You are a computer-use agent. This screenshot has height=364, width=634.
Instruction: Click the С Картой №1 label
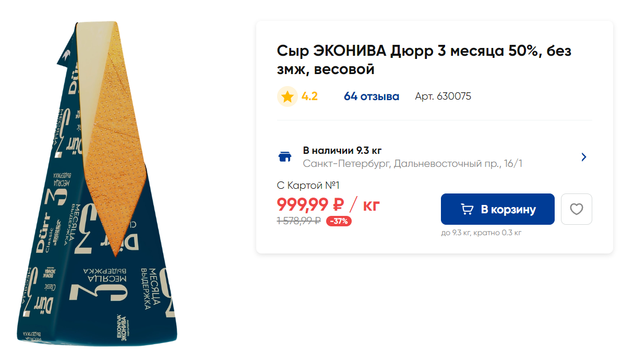tap(308, 185)
